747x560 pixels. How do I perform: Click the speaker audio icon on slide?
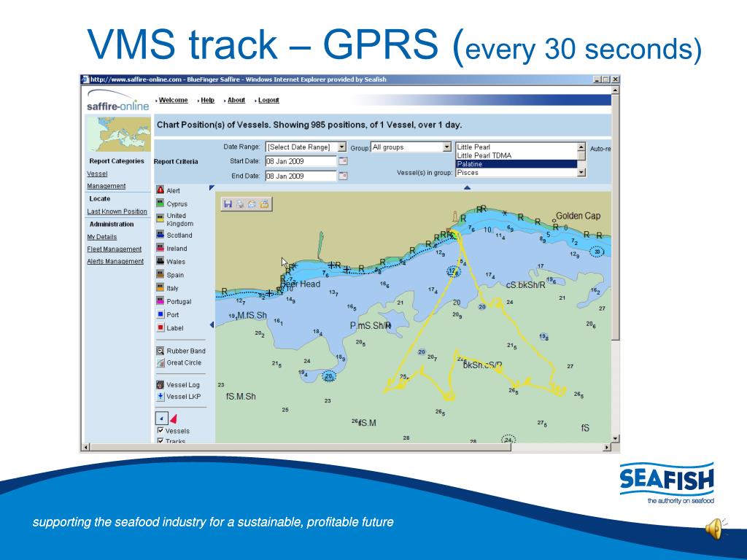(x=716, y=529)
